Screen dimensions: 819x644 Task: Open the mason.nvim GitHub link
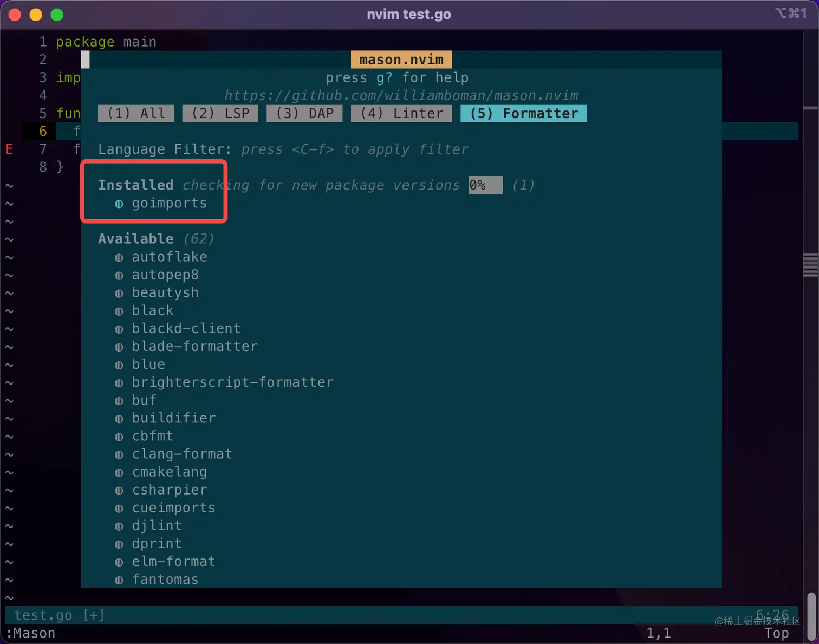(401, 95)
